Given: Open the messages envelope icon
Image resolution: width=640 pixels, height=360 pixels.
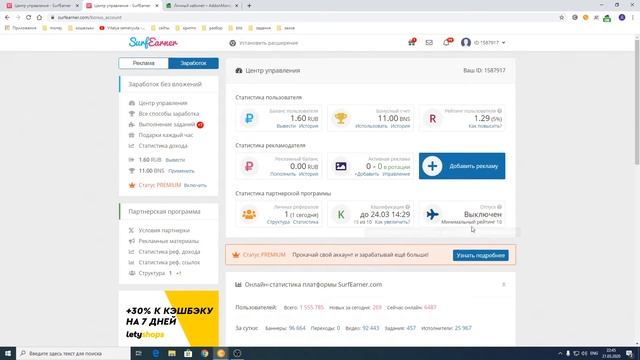Looking at the screenshot, I should (429, 42).
